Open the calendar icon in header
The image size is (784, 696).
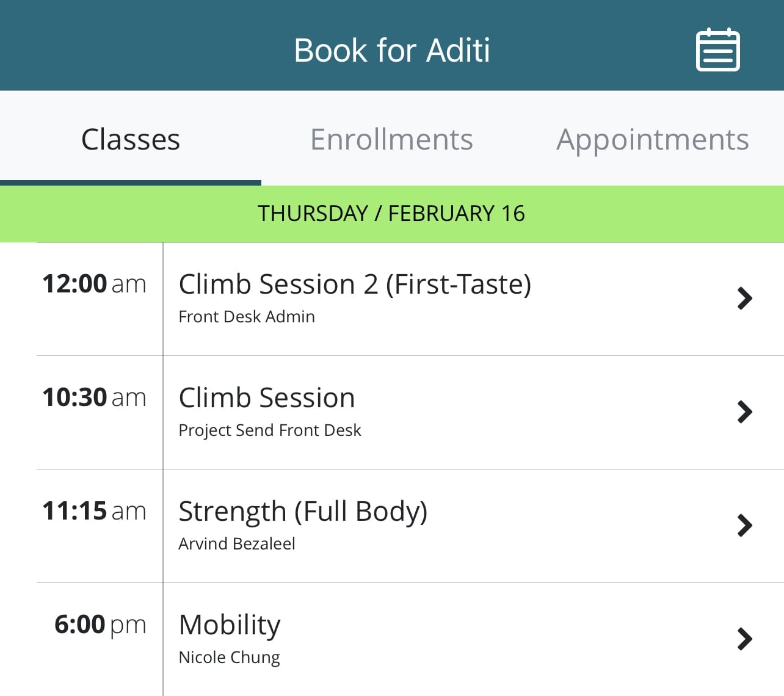click(x=717, y=50)
